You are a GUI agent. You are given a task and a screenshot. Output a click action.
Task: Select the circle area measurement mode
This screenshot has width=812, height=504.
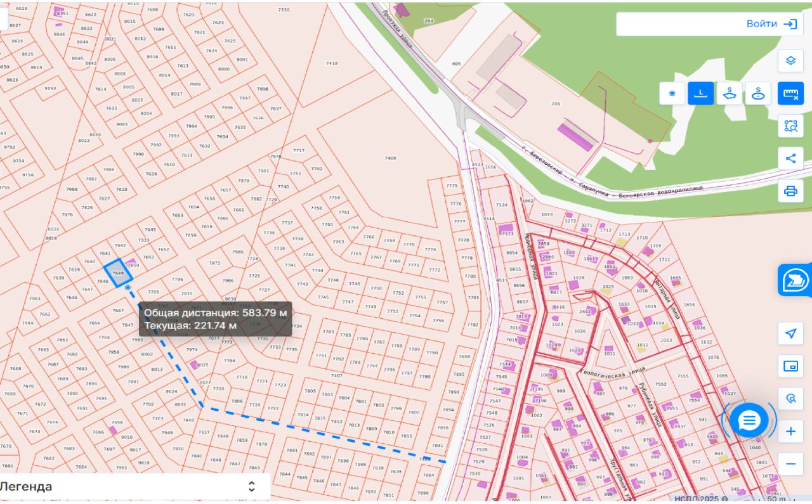click(758, 93)
